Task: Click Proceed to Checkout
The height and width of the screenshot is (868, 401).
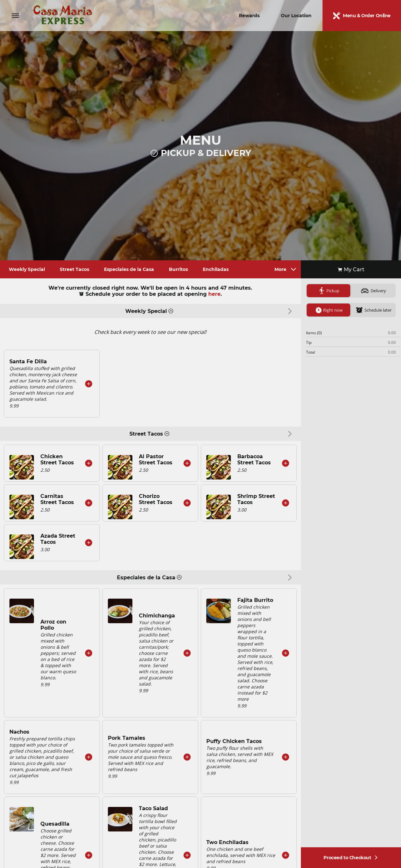Action: point(351,858)
